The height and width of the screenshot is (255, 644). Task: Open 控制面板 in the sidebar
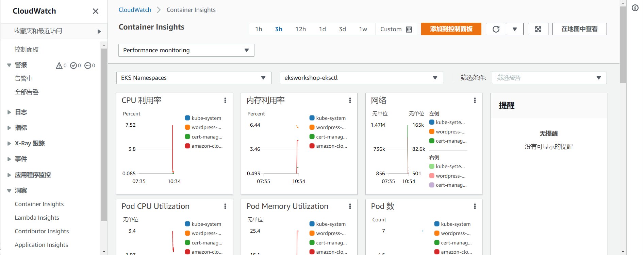(27, 50)
